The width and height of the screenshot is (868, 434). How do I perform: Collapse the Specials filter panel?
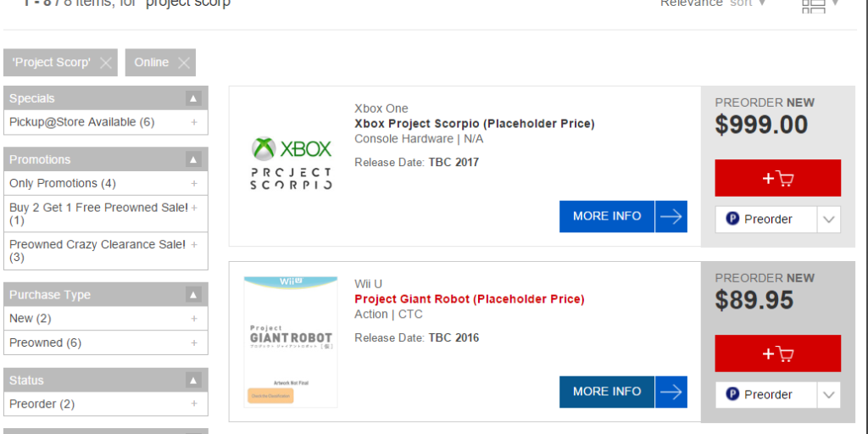point(193,98)
